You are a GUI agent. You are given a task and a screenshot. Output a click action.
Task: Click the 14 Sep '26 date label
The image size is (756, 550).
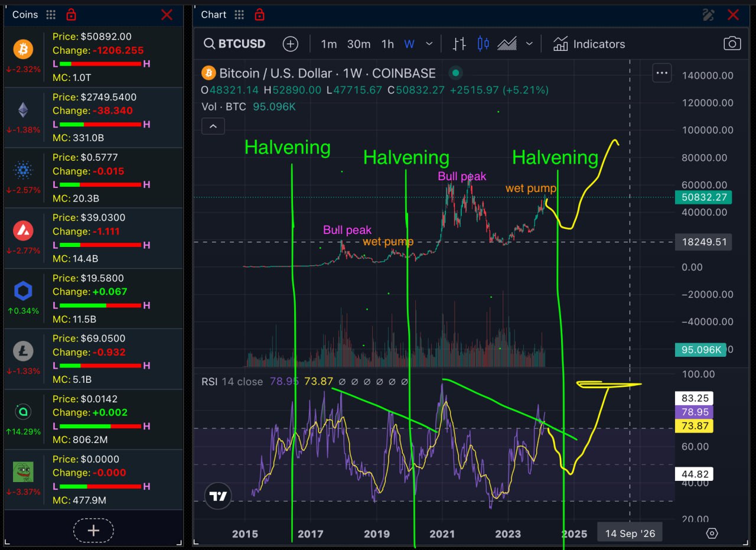pyautogui.click(x=630, y=533)
